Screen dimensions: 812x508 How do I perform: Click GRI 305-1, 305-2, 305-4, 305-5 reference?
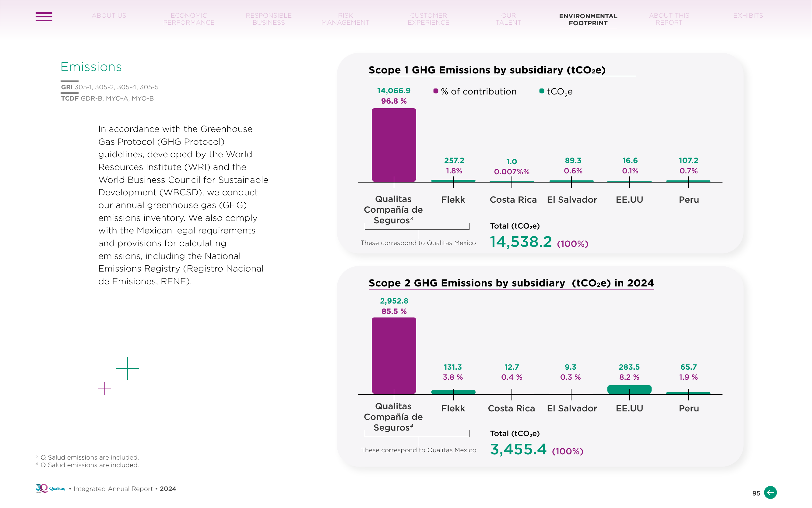pos(110,87)
